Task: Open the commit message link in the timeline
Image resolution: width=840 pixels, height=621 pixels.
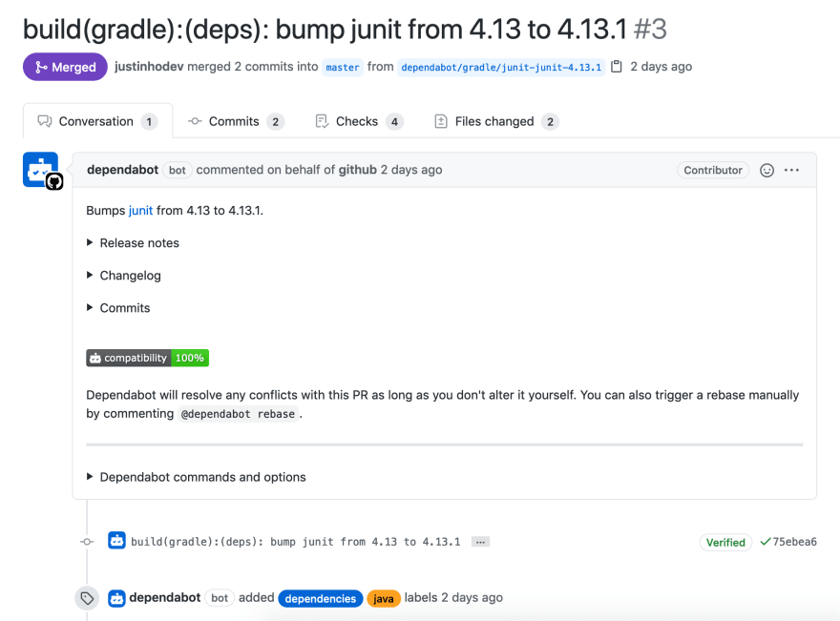Action: pos(296,542)
